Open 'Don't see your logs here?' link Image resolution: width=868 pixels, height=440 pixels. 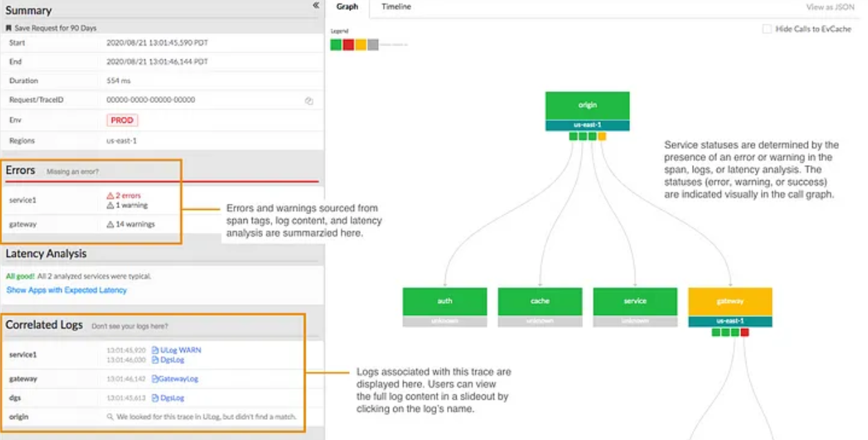[x=130, y=326]
